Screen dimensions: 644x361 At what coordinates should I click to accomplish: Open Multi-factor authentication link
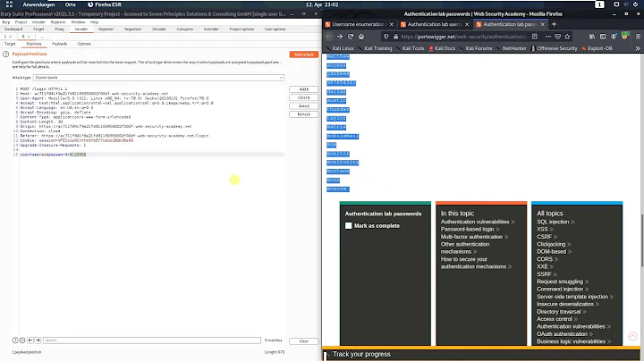[471, 237]
